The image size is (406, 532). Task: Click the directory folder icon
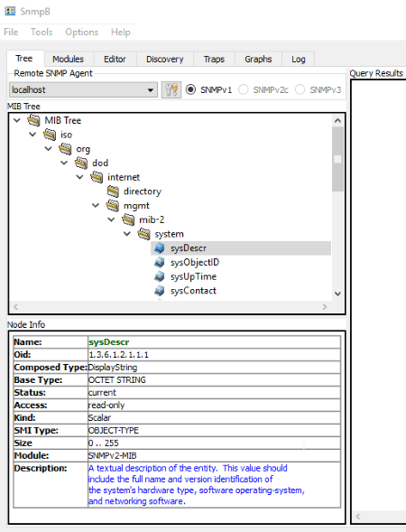[113, 191]
